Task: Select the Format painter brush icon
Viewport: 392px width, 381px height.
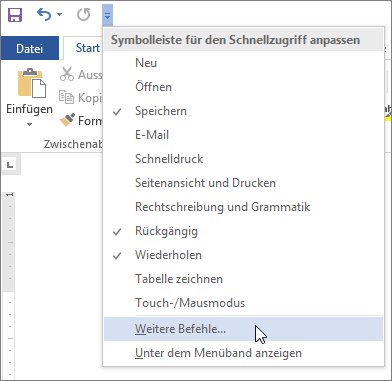Action: (x=67, y=120)
